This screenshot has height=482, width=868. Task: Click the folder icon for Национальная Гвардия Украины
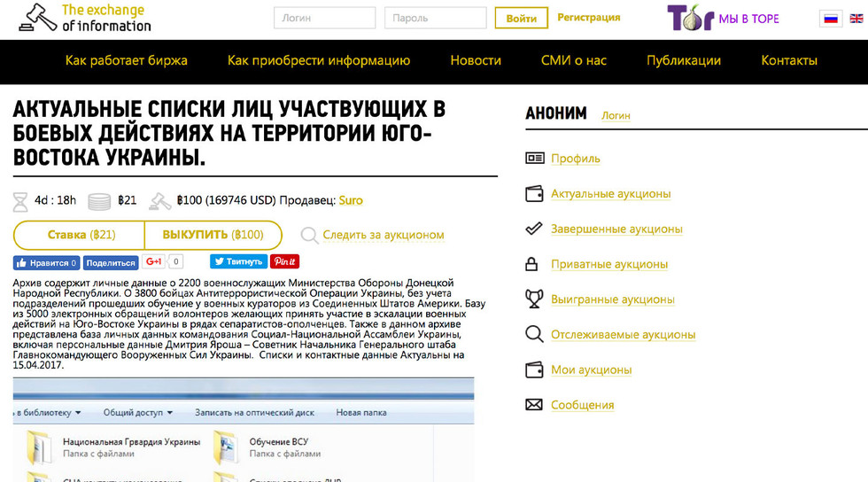(x=40, y=447)
